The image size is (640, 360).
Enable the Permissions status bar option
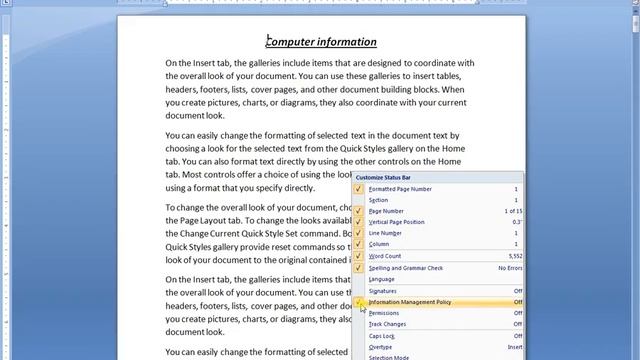(438, 313)
